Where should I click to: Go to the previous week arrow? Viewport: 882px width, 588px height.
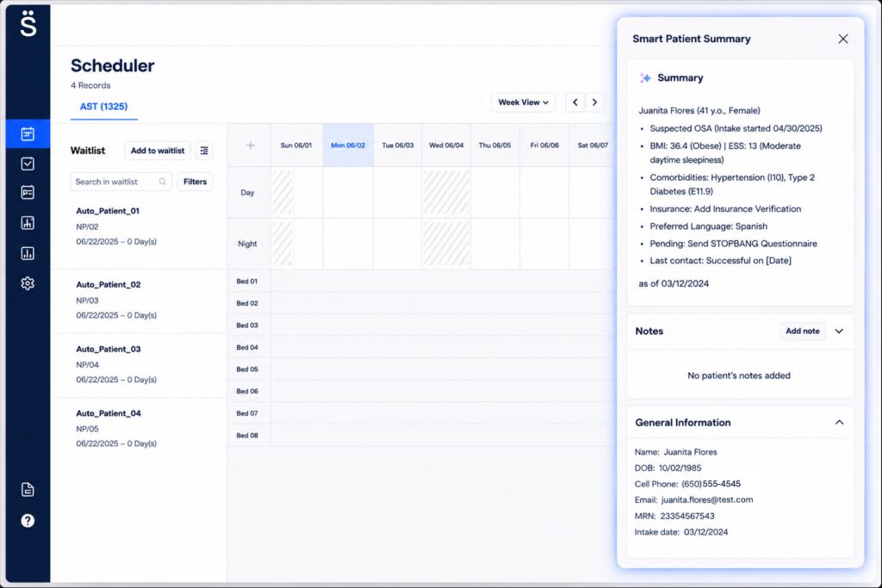[x=575, y=102]
